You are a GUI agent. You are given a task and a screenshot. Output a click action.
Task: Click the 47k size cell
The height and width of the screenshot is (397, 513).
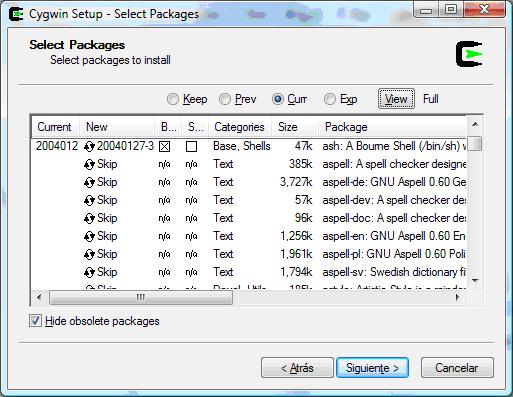pos(304,146)
